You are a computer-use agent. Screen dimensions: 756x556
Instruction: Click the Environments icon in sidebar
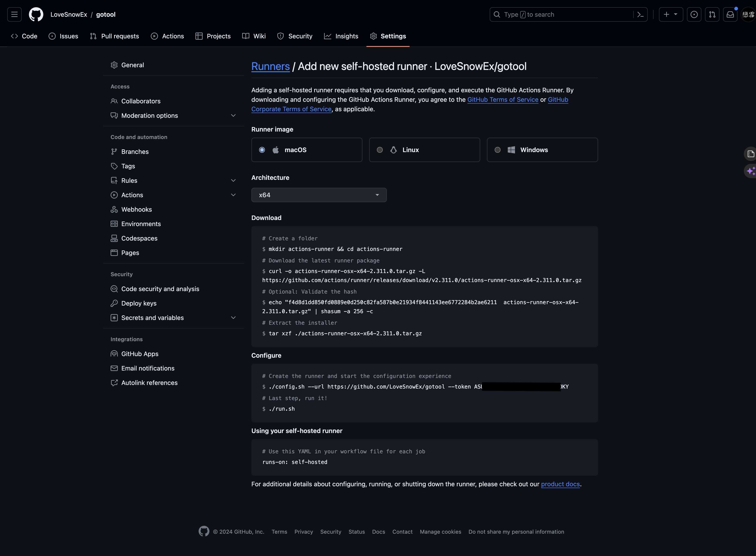(114, 224)
